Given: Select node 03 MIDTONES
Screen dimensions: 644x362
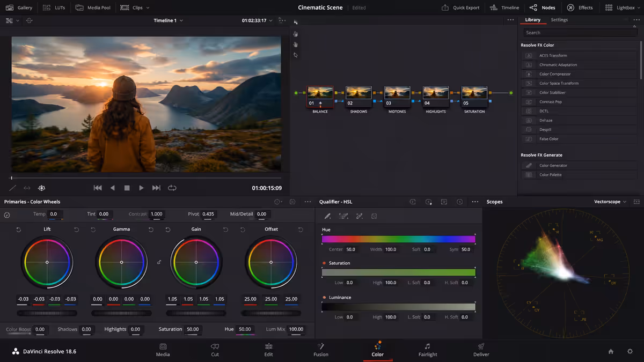Looking at the screenshot, I should point(397,97).
